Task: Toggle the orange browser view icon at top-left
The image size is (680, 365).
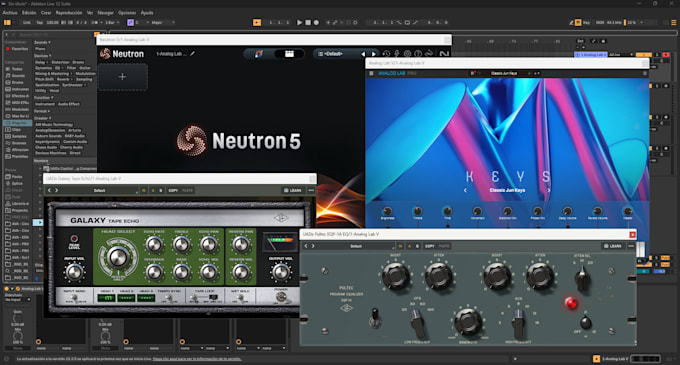Action: (7, 22)
